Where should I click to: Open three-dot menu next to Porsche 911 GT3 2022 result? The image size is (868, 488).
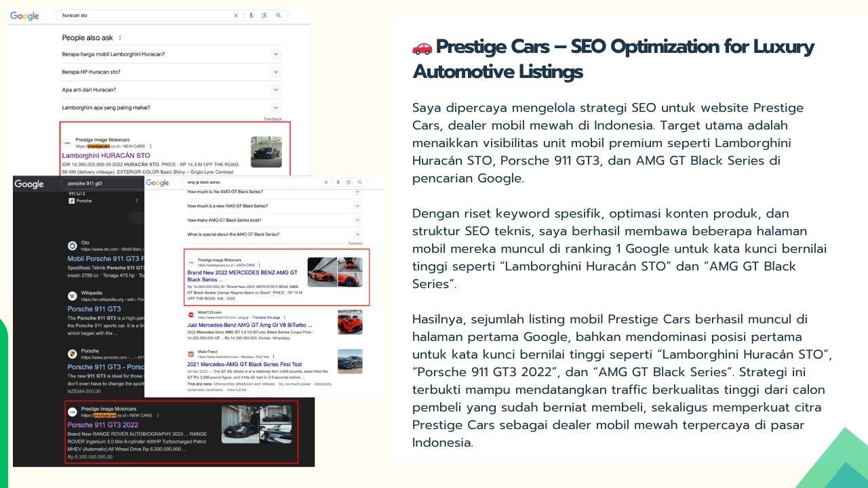click(157, 415)
